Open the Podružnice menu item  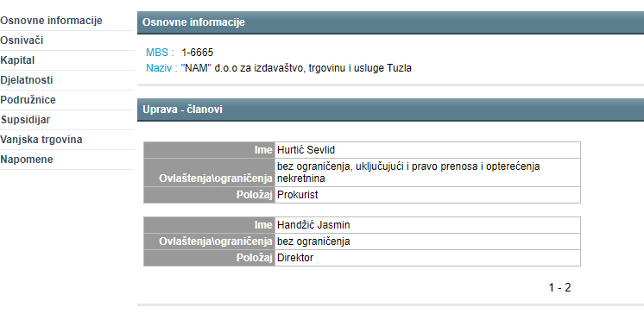(28, 100)
